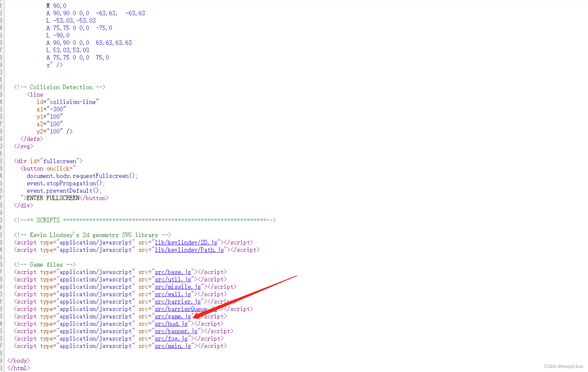Click the Game files comment
This screenshot has height=372, width=588.
45,265
